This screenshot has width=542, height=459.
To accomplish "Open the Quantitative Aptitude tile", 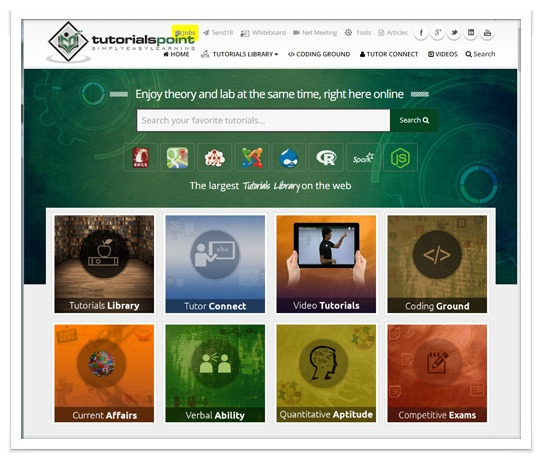I will click(326, 373).
